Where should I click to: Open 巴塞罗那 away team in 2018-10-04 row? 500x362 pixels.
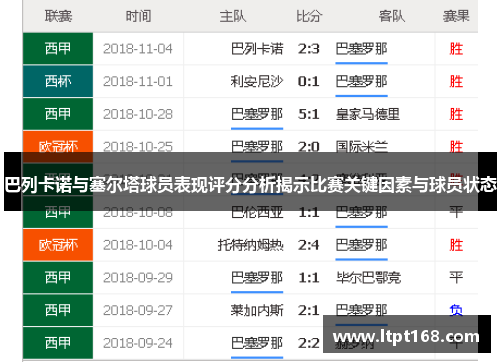tap(361, 245)
